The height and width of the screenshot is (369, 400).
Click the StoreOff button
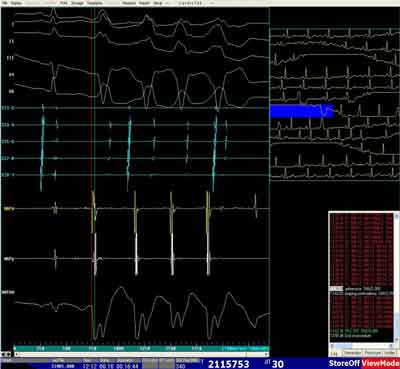pos(344,364)
